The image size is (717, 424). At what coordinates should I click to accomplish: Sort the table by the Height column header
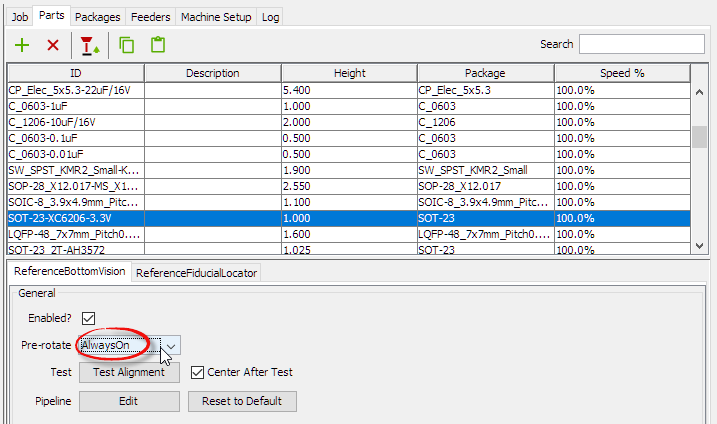point(349,73)
